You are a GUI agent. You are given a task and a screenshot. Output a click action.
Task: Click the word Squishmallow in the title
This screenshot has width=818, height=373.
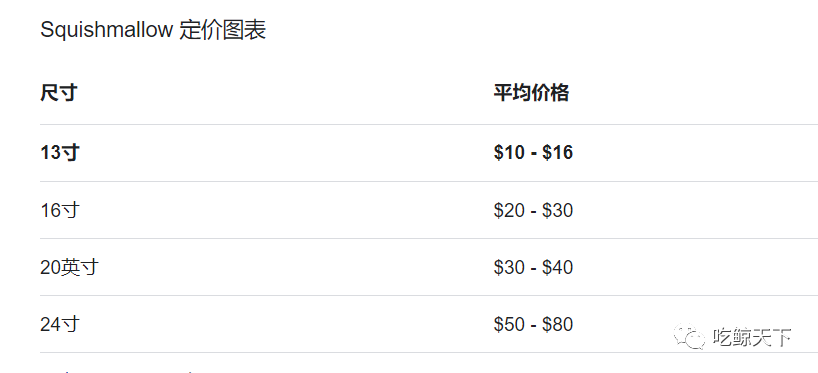(x=106, y=30)
